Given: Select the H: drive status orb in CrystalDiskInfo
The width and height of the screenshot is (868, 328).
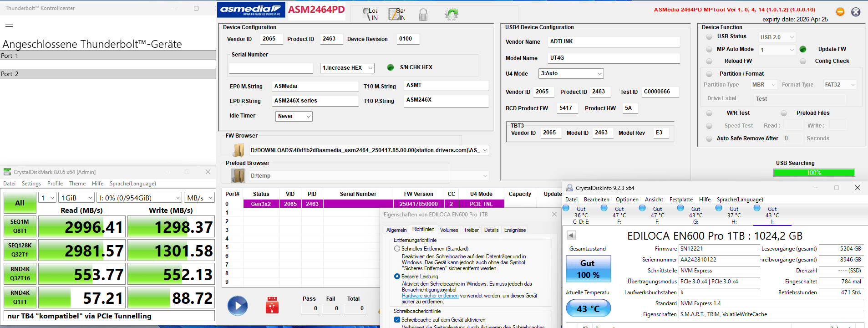Looking at the screenshot, I should pyautogui.click(x=719, y=208).
